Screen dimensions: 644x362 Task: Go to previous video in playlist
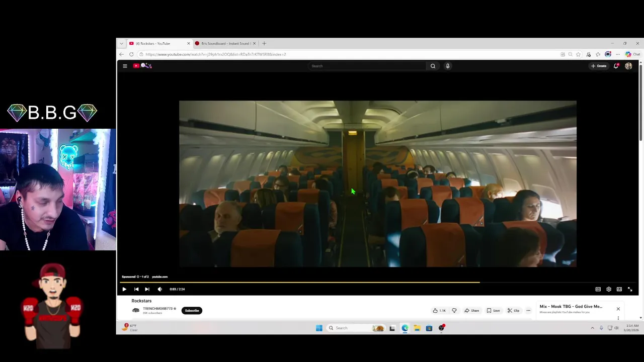coord(136,289)
